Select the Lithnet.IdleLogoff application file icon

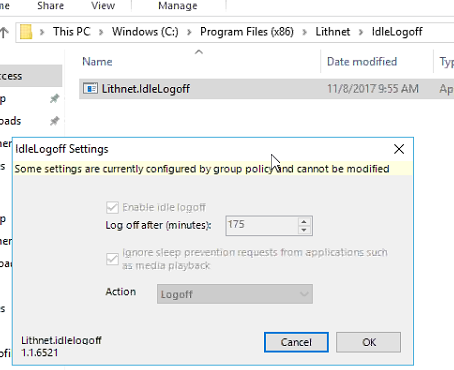coord(90,89)
